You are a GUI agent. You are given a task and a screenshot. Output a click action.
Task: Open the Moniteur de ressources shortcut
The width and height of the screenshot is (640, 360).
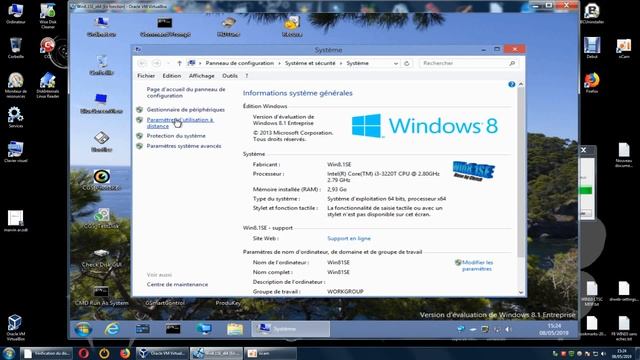point(16,85)
